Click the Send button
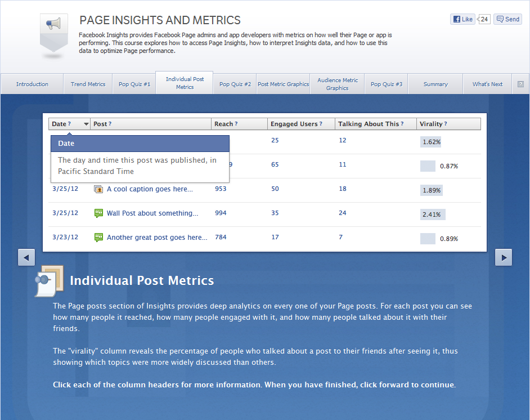Image resolution: width=530 pixels, height=420 pixels. [x=507, y=19]
